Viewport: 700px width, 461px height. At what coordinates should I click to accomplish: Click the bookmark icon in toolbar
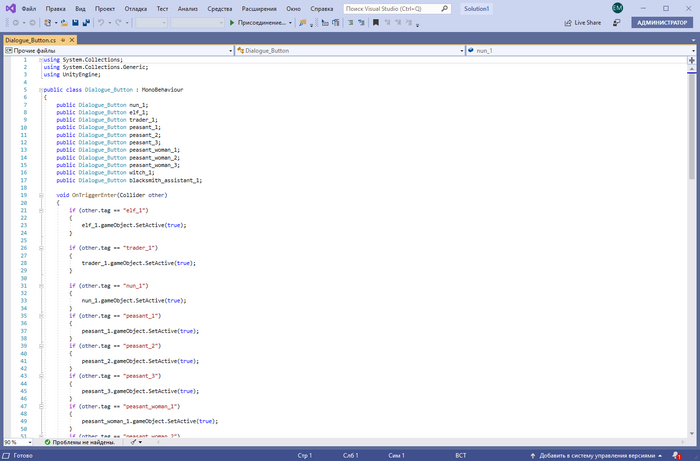376,22
